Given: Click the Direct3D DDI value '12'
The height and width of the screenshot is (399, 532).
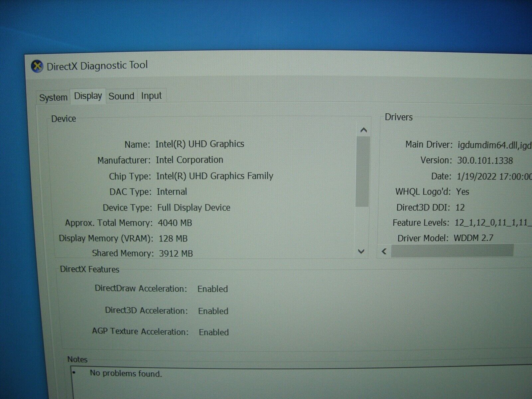Looking at the screenshot, I should click(x=460, y=207).
